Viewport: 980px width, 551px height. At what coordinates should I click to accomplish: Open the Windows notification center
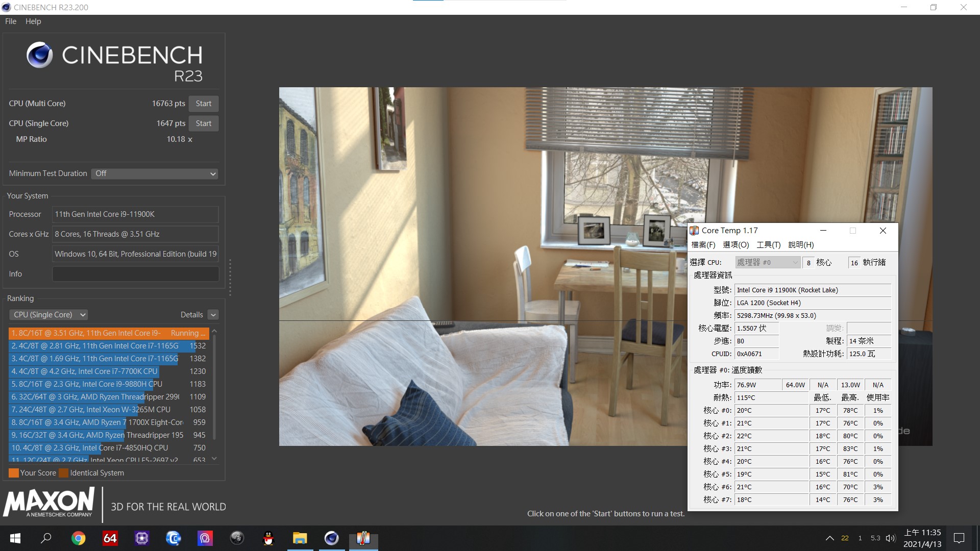(x=959, y=538)
